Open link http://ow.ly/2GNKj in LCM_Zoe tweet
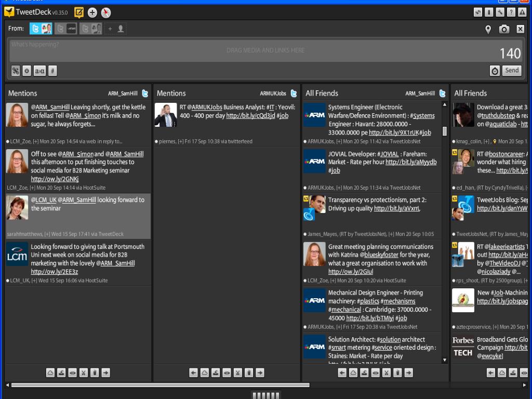532x399 pixels. coord(55,179)
